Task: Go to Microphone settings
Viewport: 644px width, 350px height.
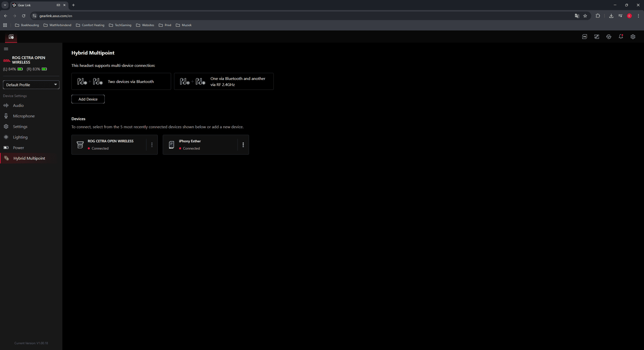Action: (x=24, y=116)
